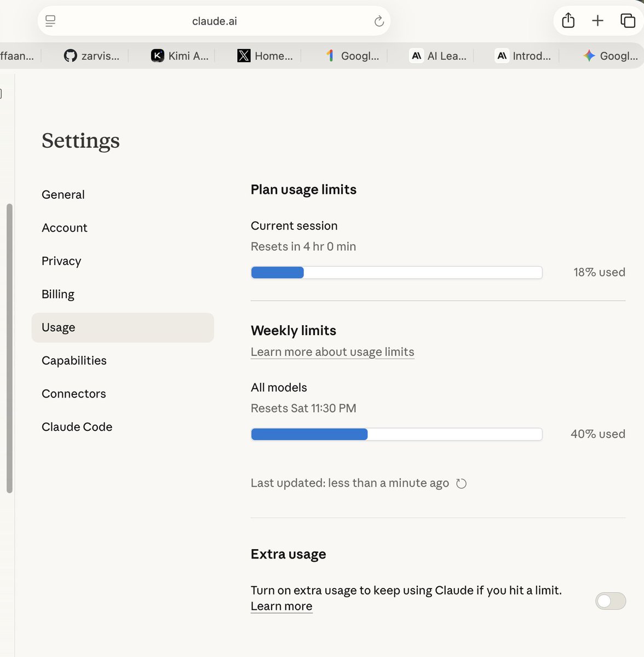Switch to the Googl... tab beside Home
Image resolution: width=644 pixels, height=657 pixels.
[352, 56]
